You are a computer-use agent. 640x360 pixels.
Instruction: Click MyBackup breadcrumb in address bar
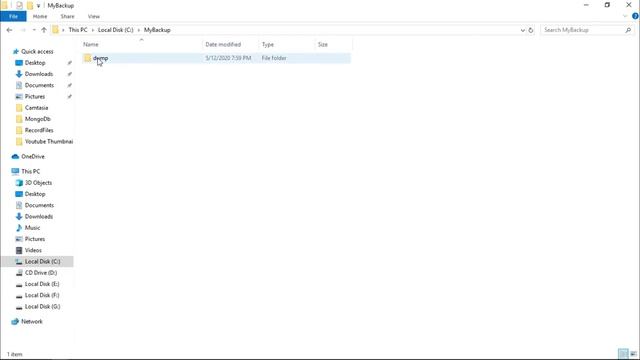(157, 30)
